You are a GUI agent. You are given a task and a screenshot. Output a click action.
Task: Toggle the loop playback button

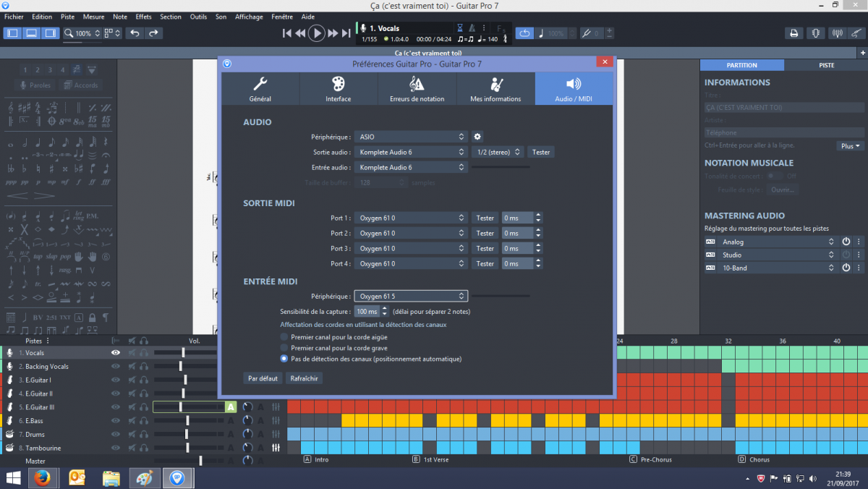pyautogui.click(x=525, y=33)
